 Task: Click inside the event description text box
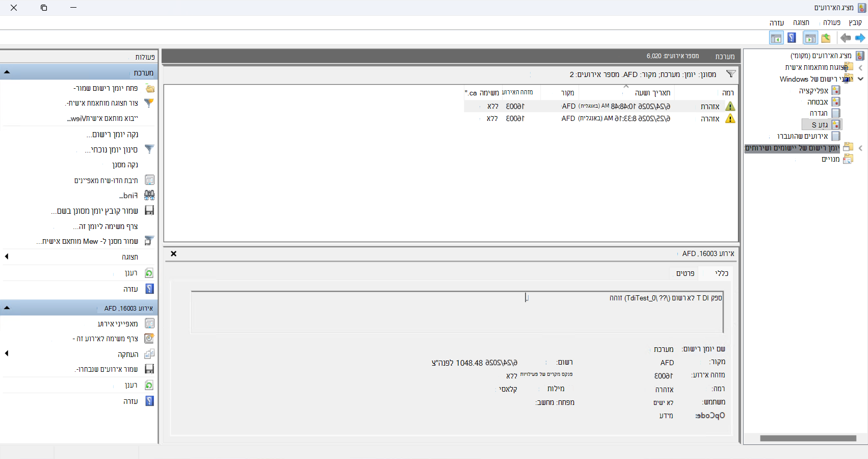click(x=457, y=312)
